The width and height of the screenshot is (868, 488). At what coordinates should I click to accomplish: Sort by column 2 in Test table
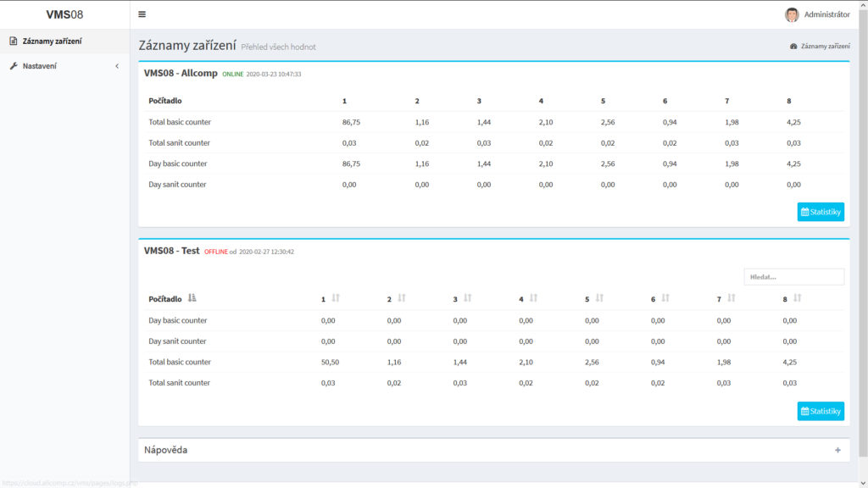(402, 298)
